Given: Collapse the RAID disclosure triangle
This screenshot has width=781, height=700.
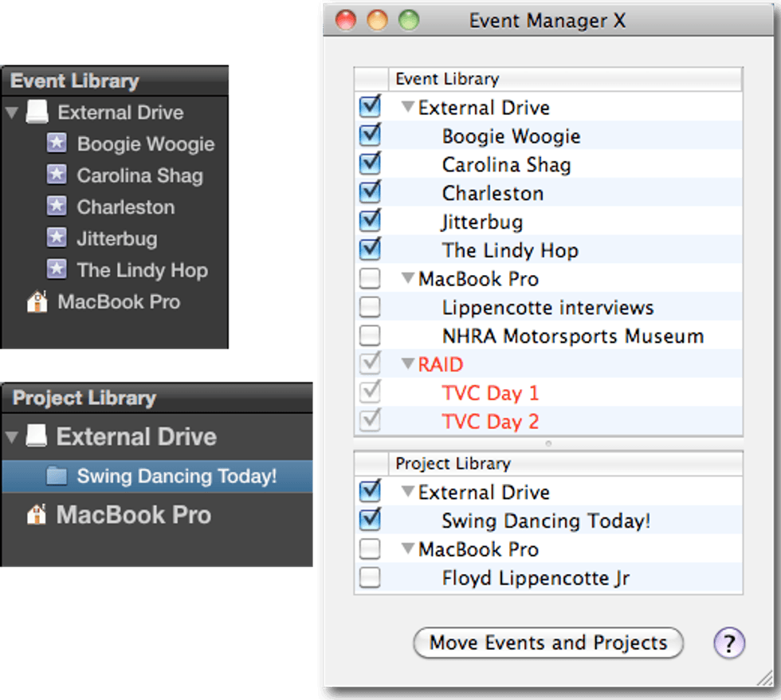Looking at the screenshot, I should click(408, 364).
